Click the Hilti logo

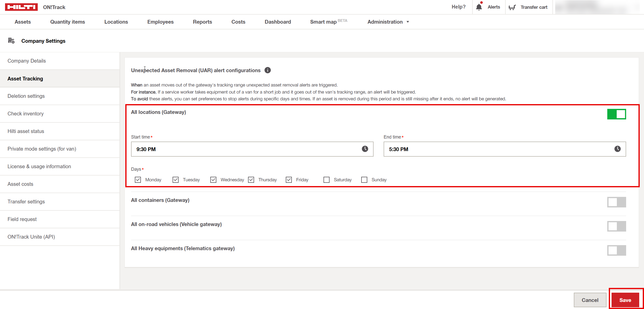point(21,7)
